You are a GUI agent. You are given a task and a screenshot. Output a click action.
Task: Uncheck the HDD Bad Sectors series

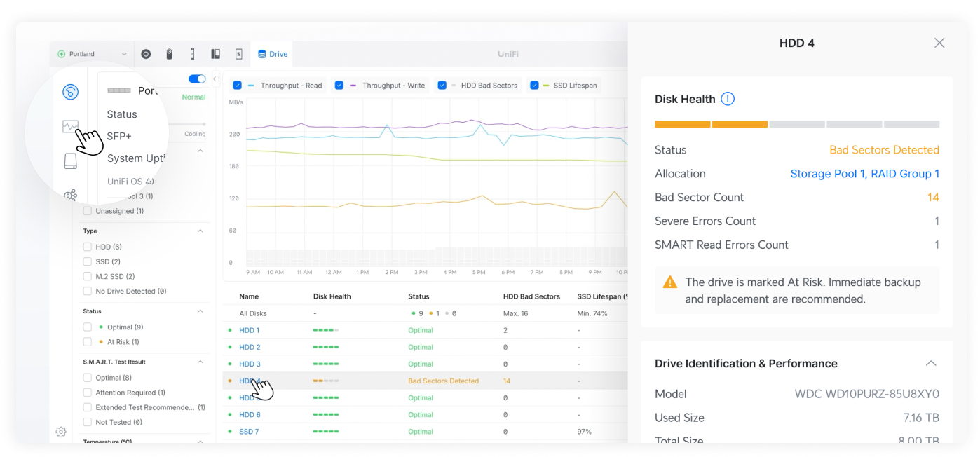[x=442, y=86]
